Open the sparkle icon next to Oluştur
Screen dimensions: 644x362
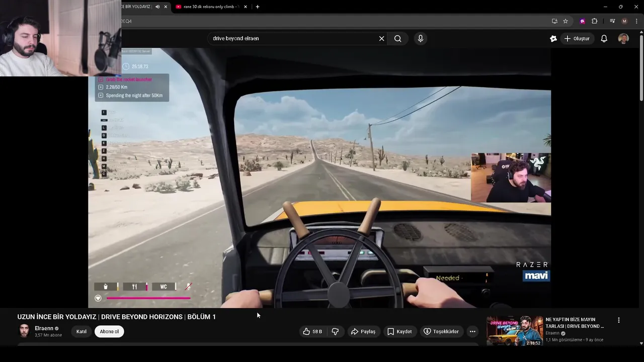(553, 39)
